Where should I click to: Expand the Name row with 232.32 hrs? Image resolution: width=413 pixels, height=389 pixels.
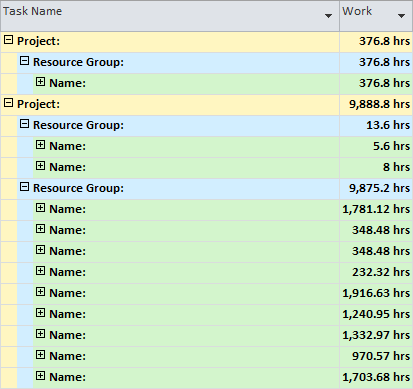[x=40, y=271]
